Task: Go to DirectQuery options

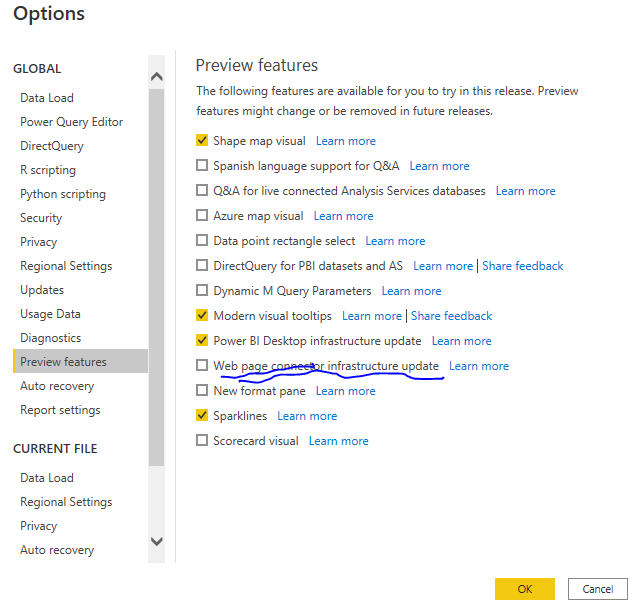Action: click(52, 146)
